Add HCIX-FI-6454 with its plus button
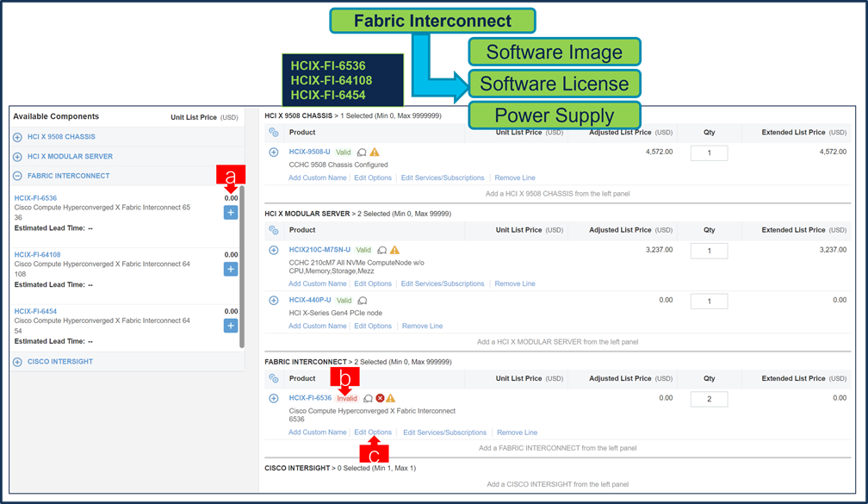 (231, 326)
